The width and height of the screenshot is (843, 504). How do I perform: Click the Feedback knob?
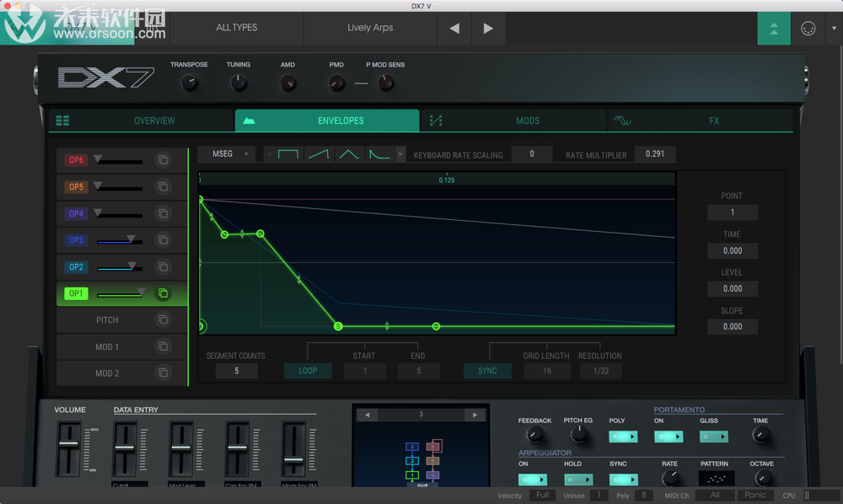point(534,435)
